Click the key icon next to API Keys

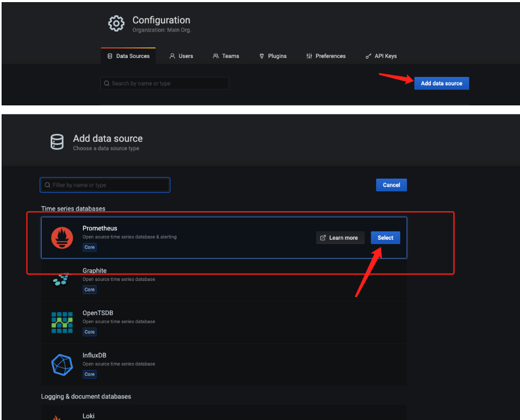coord(368,56)
